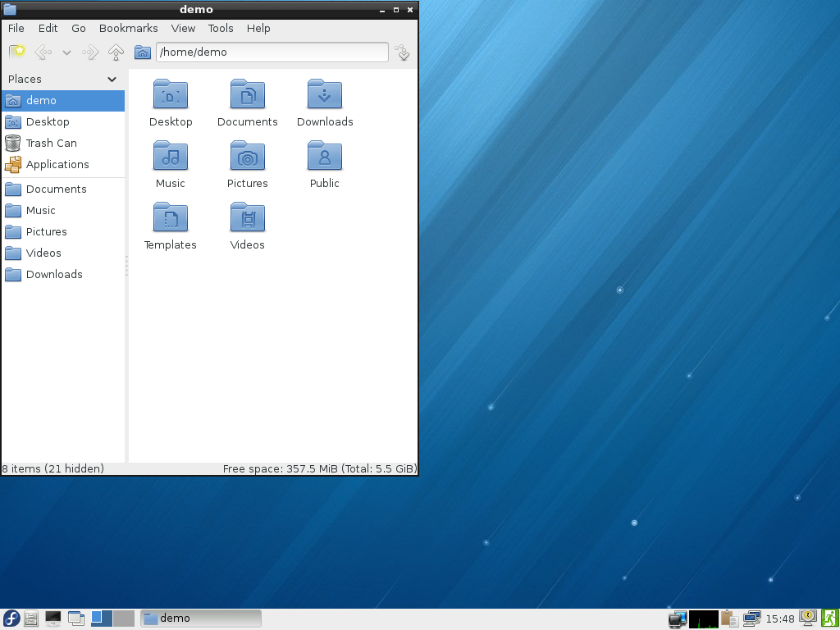The image size is (840, 630).
Task: Click the green logout exit icon
Action: (x=830, y=619)
